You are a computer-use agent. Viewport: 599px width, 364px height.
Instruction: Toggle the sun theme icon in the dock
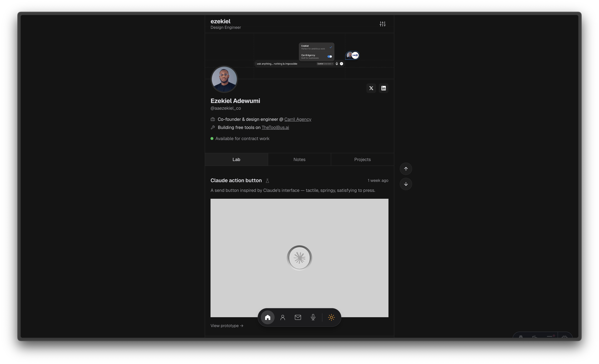(x=331, y=317)
